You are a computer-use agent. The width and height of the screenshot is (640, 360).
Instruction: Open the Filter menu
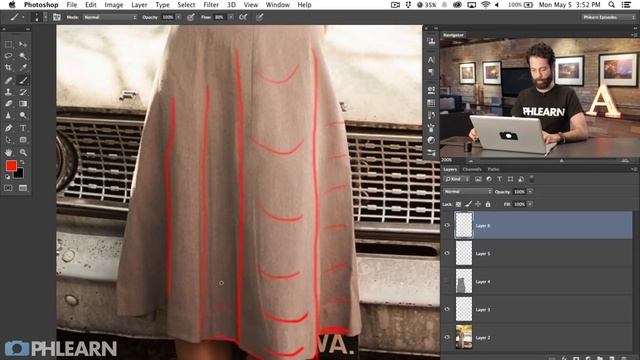211,5
